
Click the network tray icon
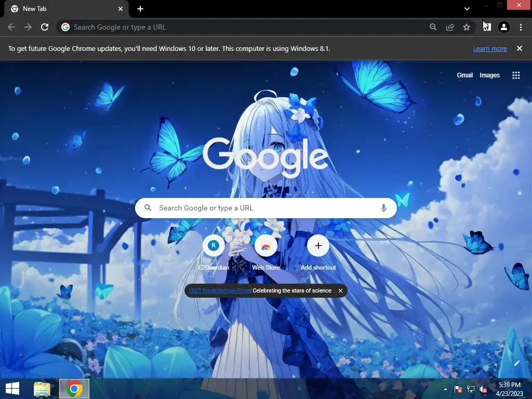(471, 389)
